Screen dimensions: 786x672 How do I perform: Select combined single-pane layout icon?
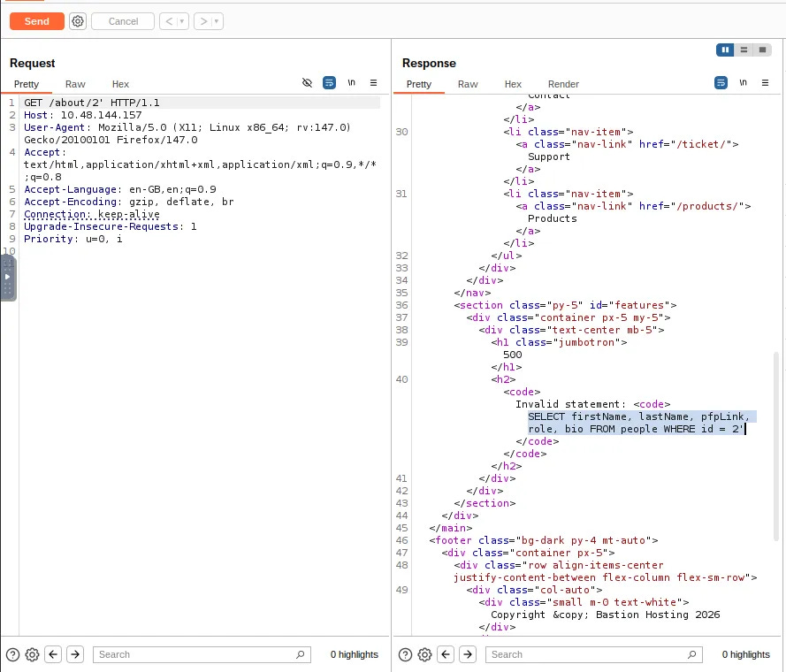point(762,50)
